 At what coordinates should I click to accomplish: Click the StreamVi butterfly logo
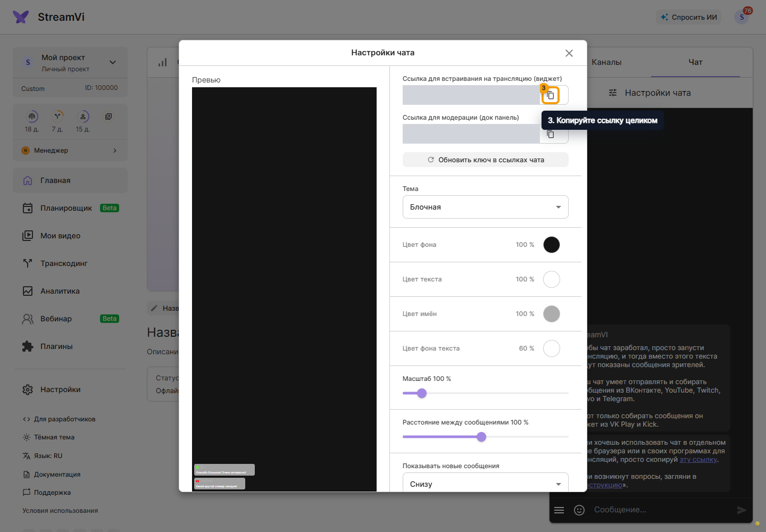(x=21, y=17)
